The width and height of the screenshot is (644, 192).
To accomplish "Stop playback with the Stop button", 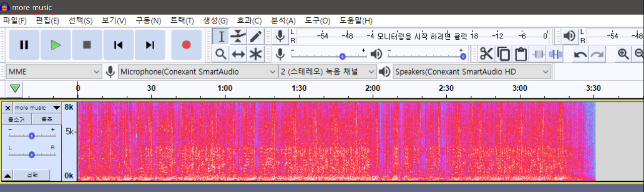I will pyautogui.click(x=87, y=45).
